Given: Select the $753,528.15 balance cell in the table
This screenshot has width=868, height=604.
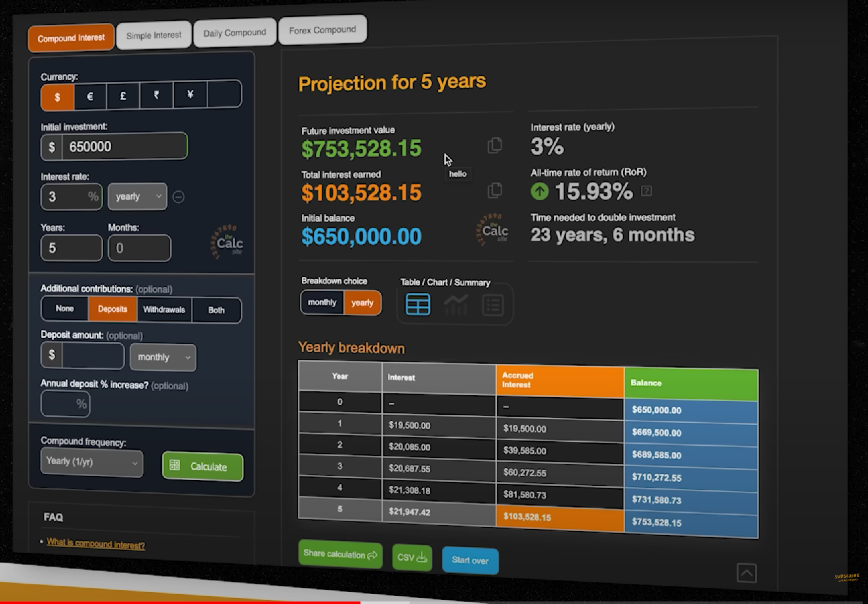Looking at the screenshot, I should (x=691, y=523).
